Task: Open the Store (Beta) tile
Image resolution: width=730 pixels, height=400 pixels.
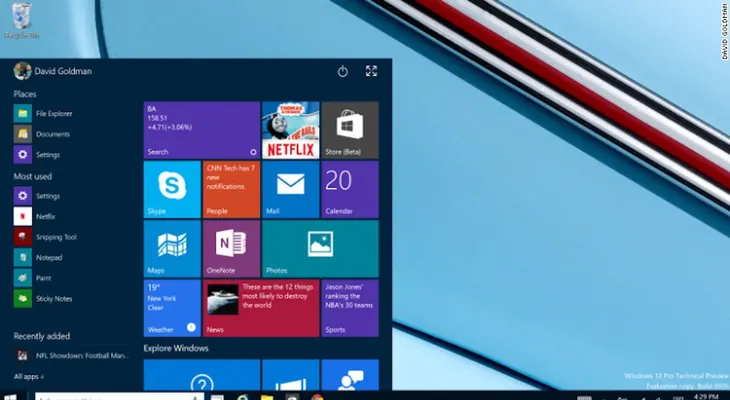Action: tap(350, 130)
